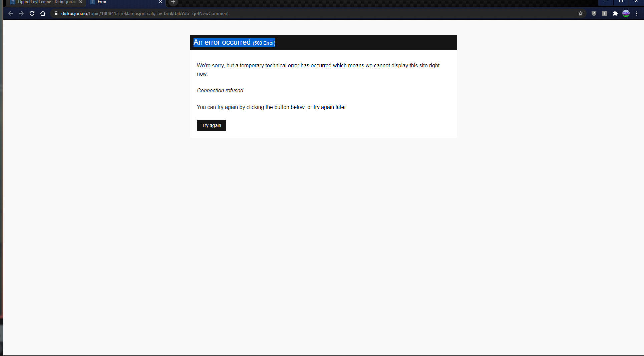The height and width of the screenshot is (356, 644).
Task: Click the '(500 Error)' text
Action: click(264, 43)
